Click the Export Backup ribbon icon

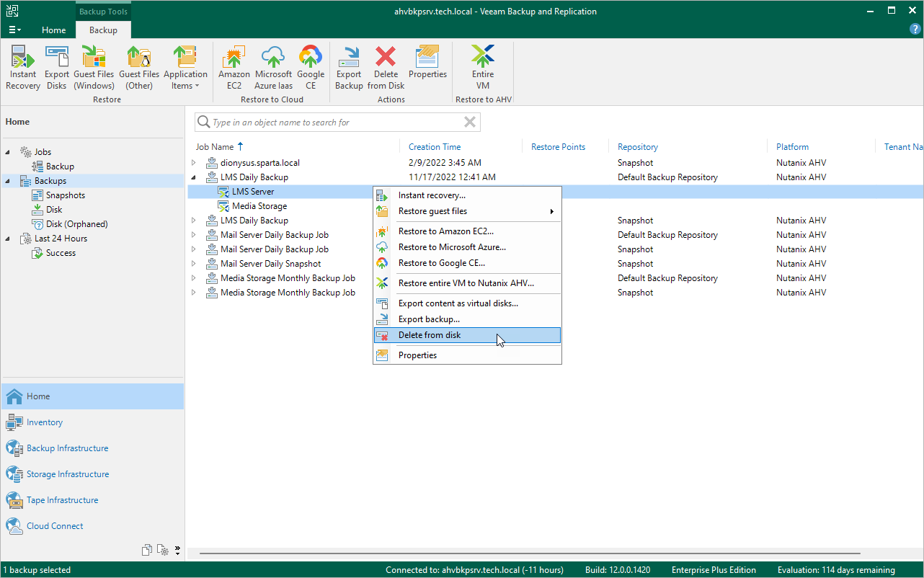point(349,68)
